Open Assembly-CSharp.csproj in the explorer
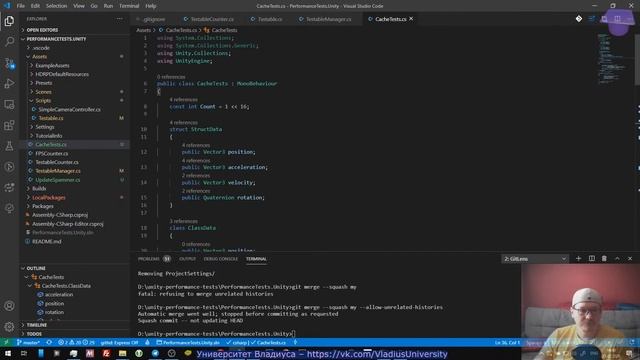The width and height of the screenshot is (640, 360). click(x=60, y=215)
